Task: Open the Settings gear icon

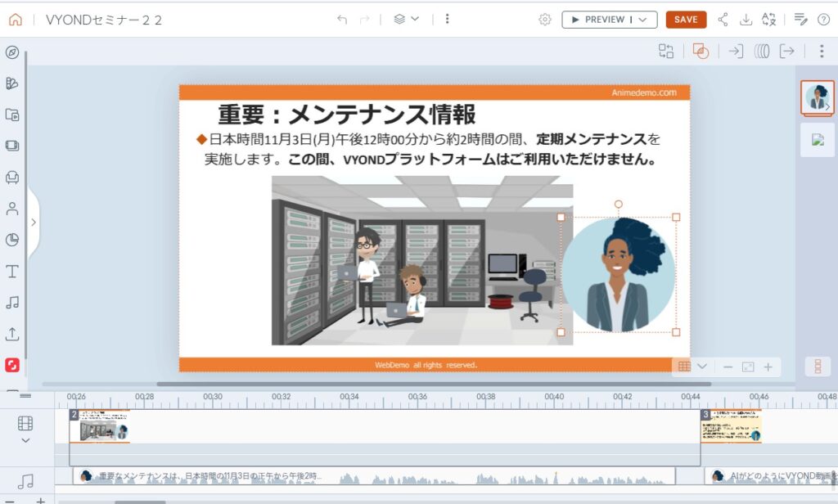Action: tap(545, 20)
